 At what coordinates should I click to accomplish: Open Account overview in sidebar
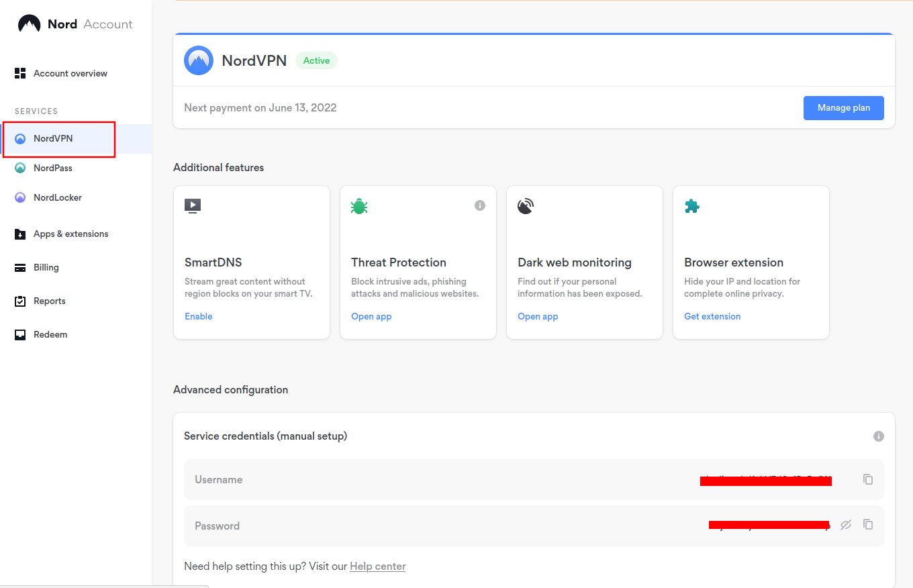click(x=70, y=73)
